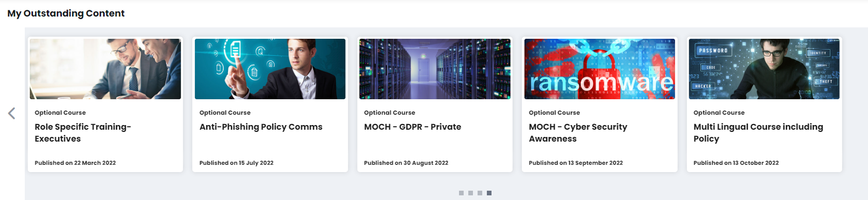Select the MOCH - Cyber Security Awareness title
This screenshot has width=868, height=200.
point(578,133)
